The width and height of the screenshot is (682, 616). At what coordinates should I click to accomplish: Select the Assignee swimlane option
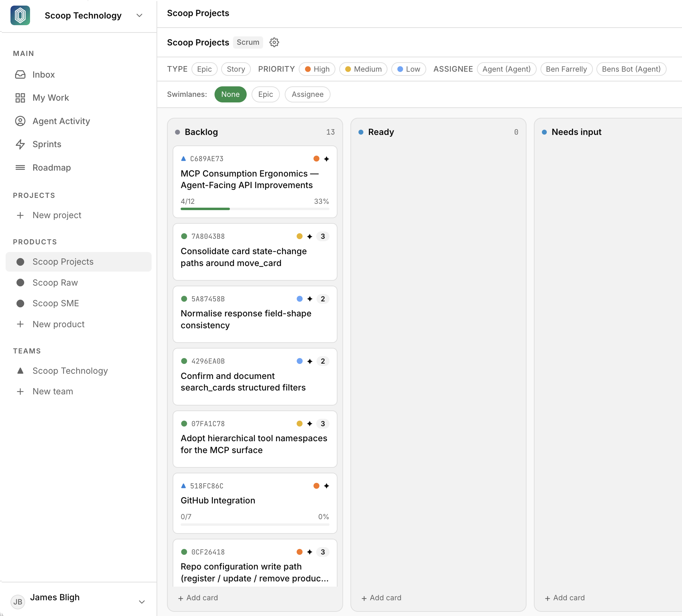(x=307, y=94)
